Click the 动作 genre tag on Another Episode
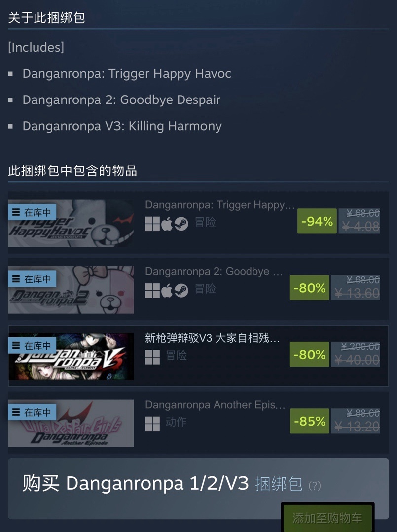397x532 pixels. point(176,422)
